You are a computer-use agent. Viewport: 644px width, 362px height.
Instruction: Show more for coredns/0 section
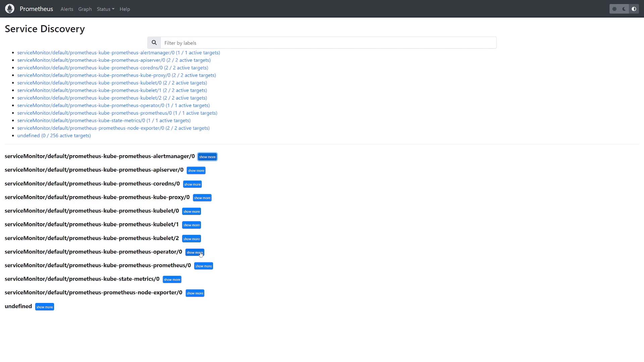192,184
